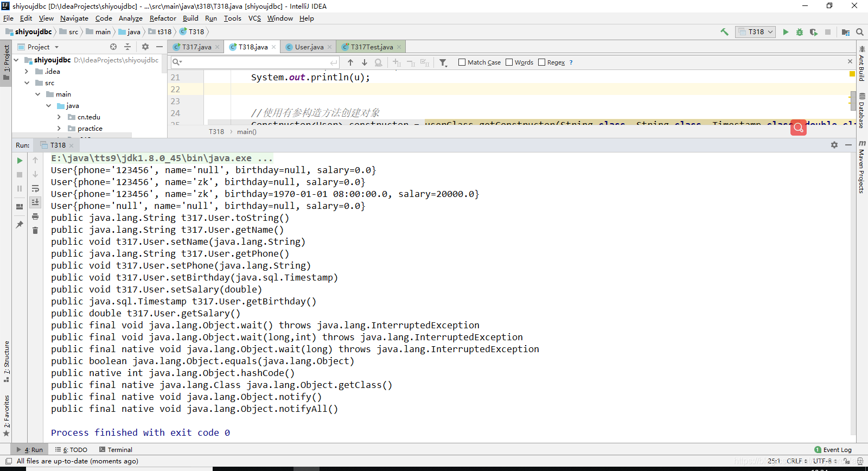Switch to the User.java tab
Viewport: 868px width, 471px height.
coord(309,47)
